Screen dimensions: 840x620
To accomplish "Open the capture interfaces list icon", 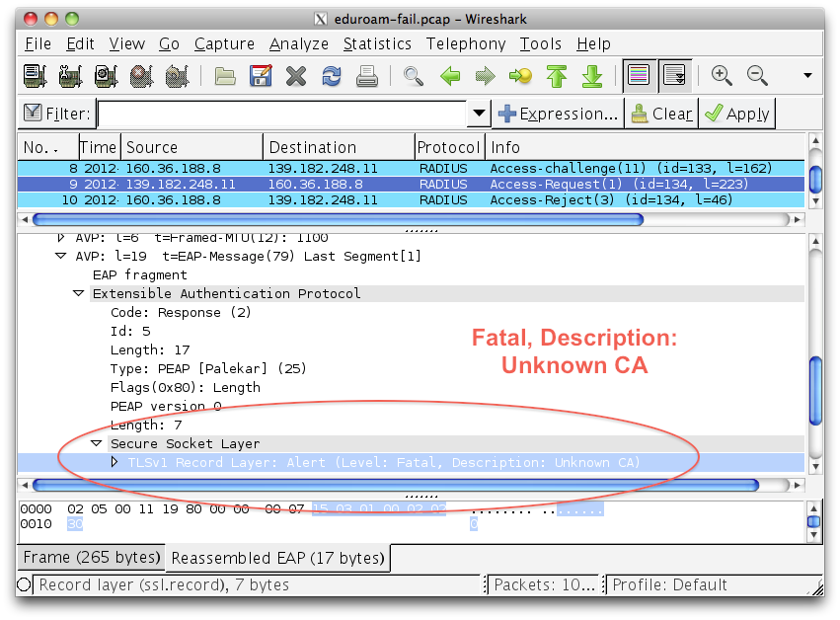I will (x=36, y=76).
